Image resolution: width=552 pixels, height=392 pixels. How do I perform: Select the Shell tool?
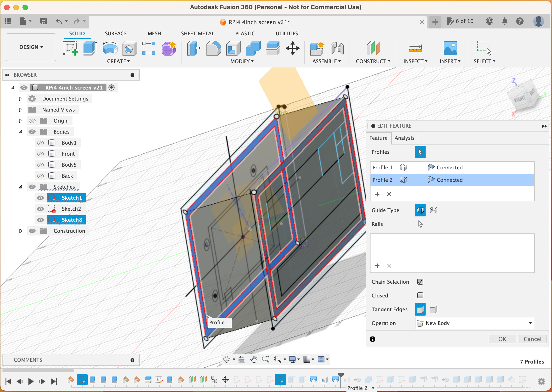click(233, 48)
